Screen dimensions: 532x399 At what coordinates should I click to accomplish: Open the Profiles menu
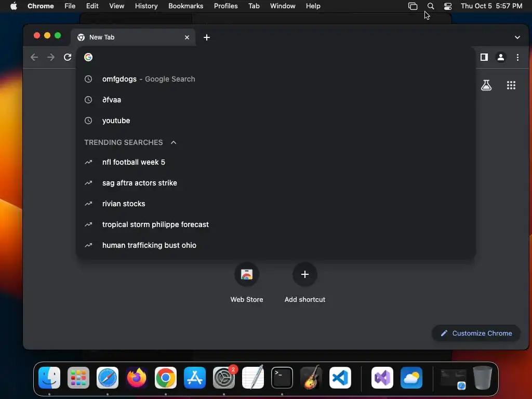click(225, 6)
